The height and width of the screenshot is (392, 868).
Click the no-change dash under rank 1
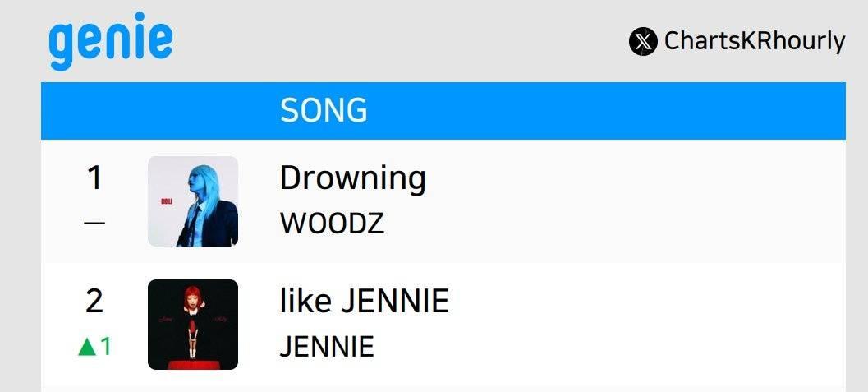click(94, 224)
